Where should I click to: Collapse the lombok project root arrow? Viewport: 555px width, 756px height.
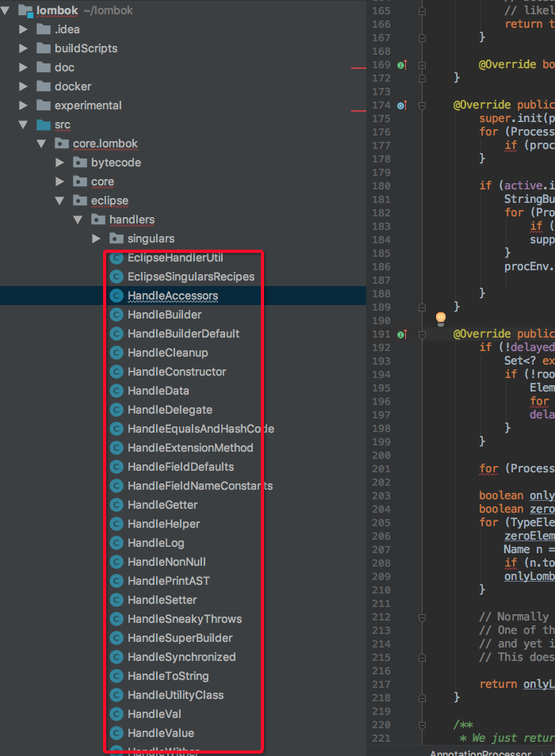tap(6, 10)
